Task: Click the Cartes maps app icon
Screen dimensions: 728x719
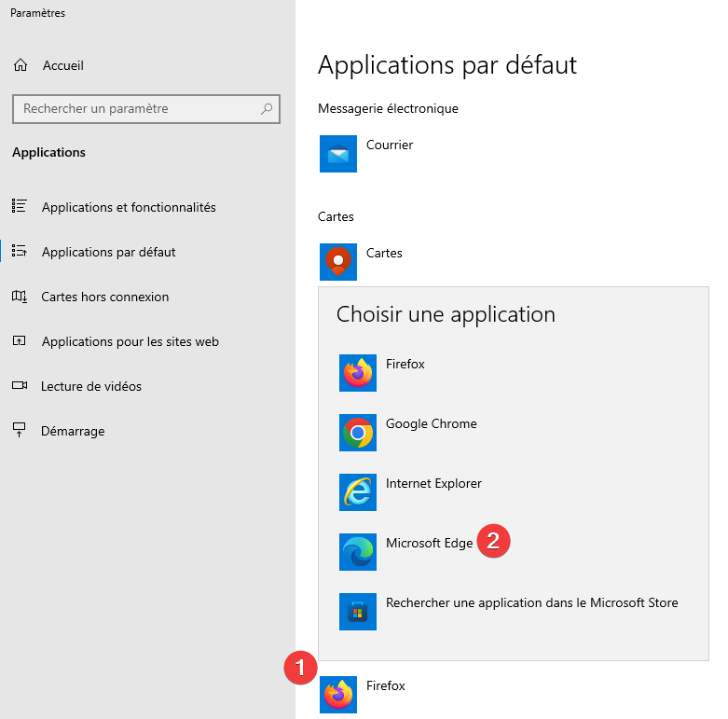Action: 338,262
